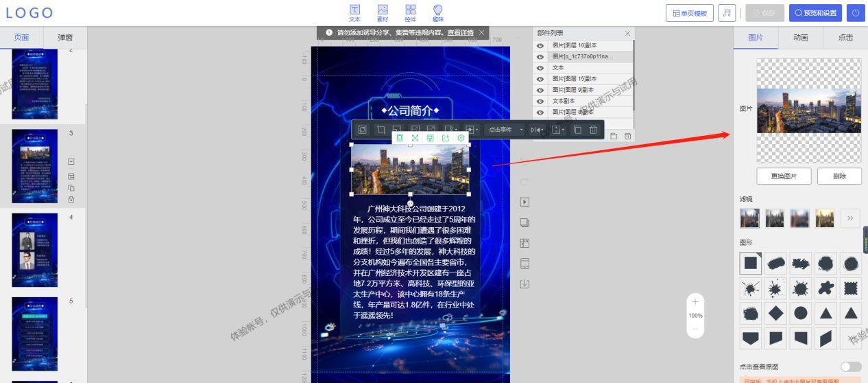This screenshot has height=383, width=868.
Task: Toggle visibility of the 文本 layer
Action: tap(540, 68)
